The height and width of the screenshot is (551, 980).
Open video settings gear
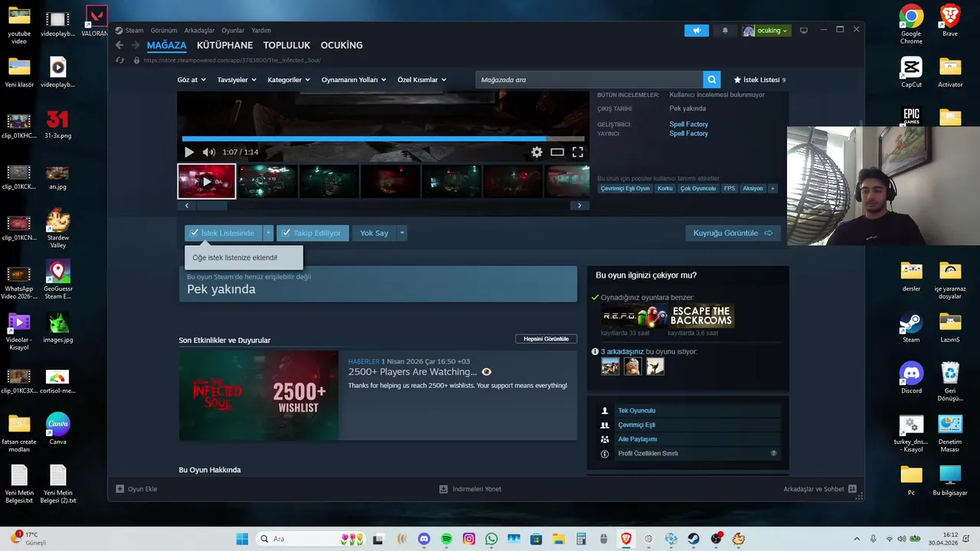coord(537,152)
